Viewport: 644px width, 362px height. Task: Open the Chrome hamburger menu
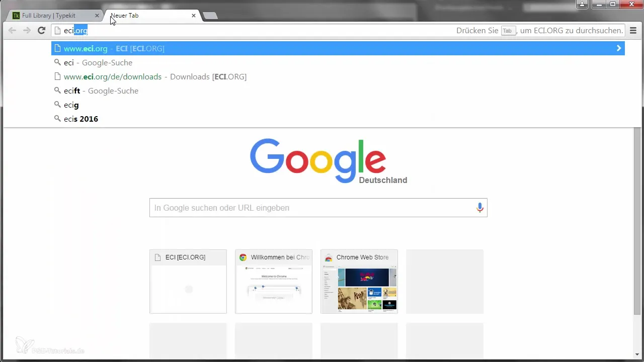633,31
